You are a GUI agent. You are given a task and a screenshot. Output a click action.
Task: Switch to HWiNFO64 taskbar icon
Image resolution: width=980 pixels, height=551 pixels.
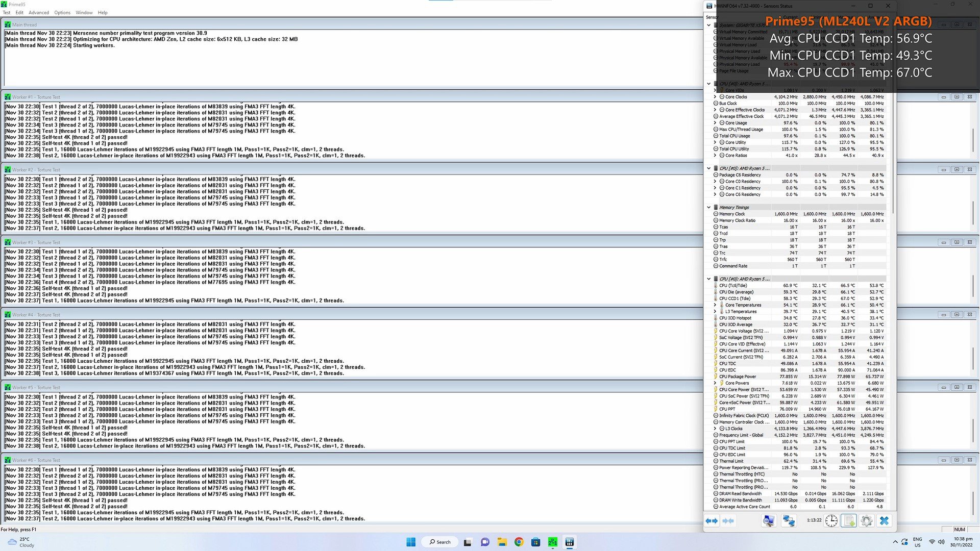click(x=570, y=542)
